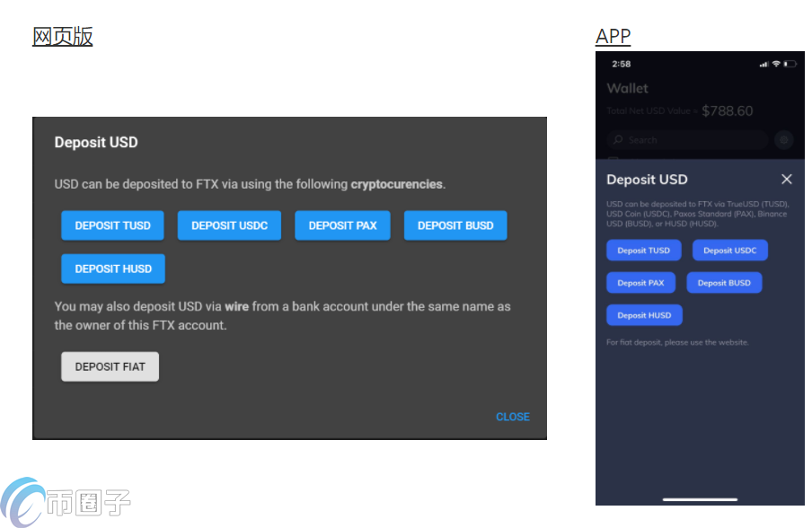Viewport: 812px width, 528px height.
Task: Tap Deposit TUSD in the mobile app
Action: (x=643, y=251)
